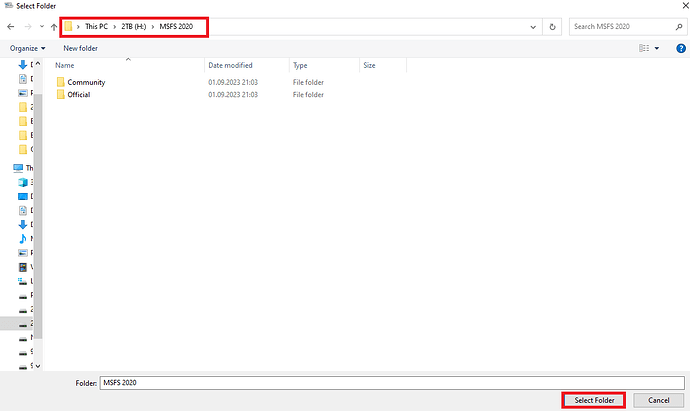Click 2TB (H:) in the address path
The width and height of the screenshot is (690, 411).
pyautogui.click(x=135, y=26)
